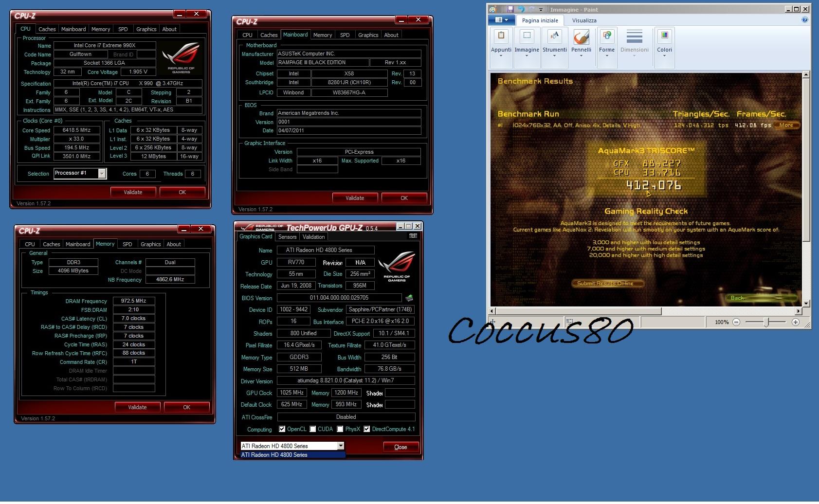The image size is (819, 504).
Task: Click the Save icon in Paint's title bar
Action: [x=510, y=9]
